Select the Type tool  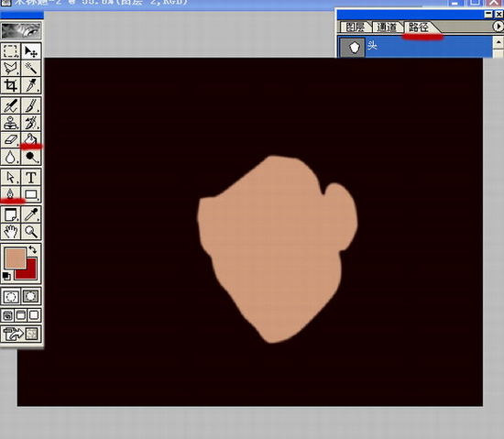click(31, 178)
